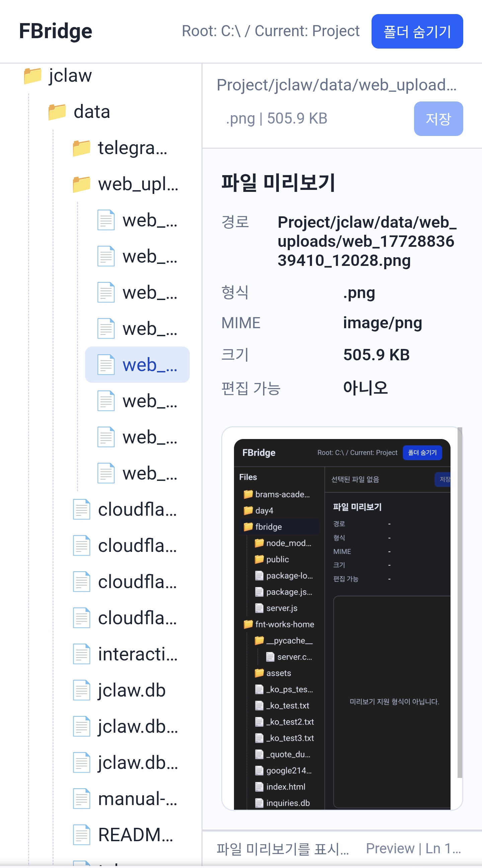This screenshot has height=868, width=482.
Task: Click the .png | 505.9 KB file info
Action: pyautogui.click(x=276, y=119)
